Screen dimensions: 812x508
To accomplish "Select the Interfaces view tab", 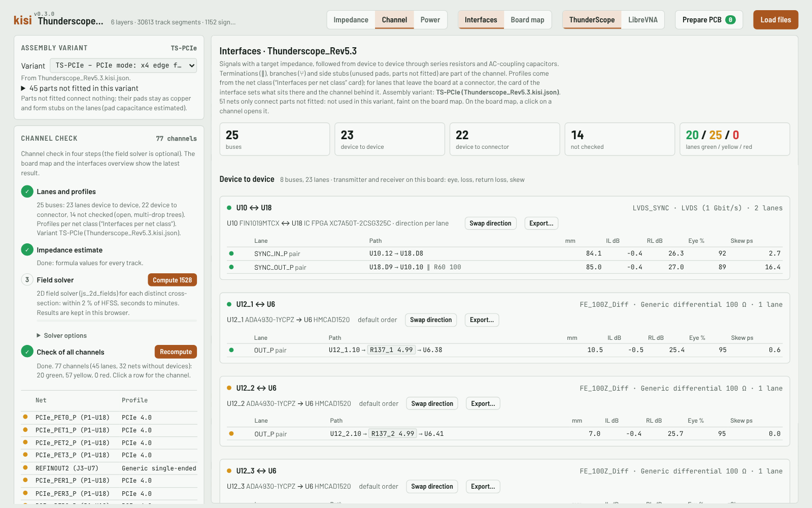I will (x=481, y=20).
